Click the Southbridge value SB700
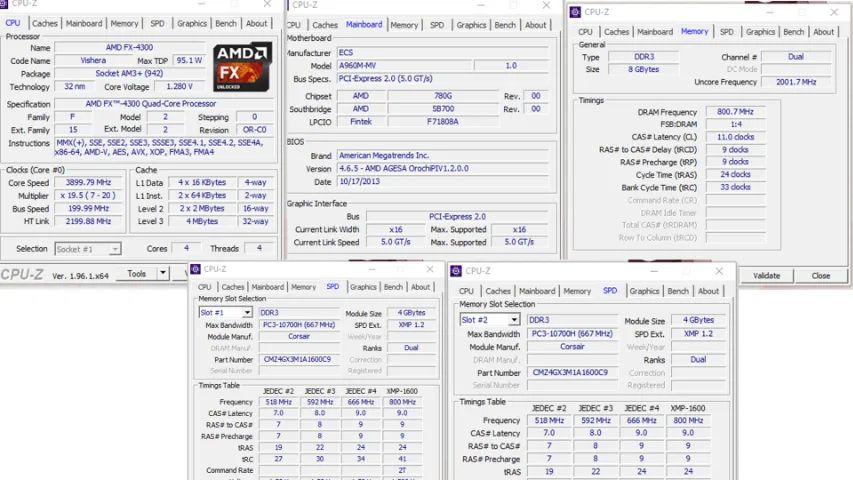 [443, 109]
